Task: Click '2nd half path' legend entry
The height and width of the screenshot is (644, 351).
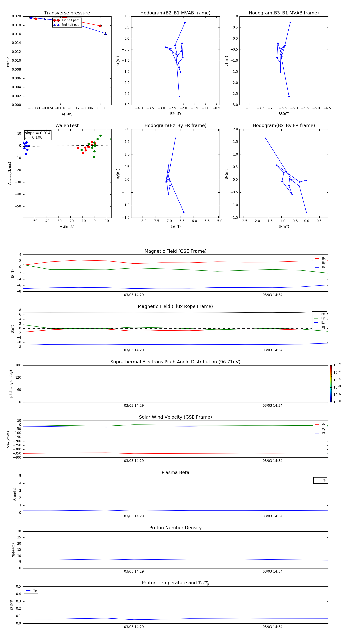Action: tap(67, 25)
